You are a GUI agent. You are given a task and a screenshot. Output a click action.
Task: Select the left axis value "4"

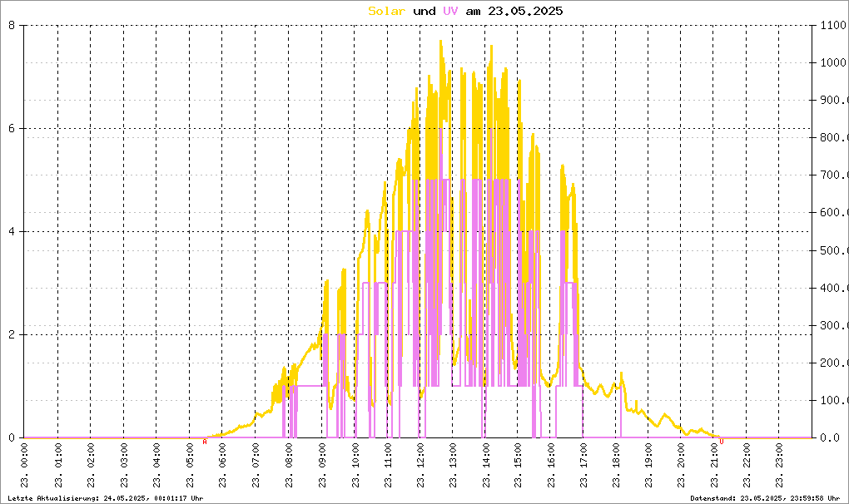pos(12,231)
